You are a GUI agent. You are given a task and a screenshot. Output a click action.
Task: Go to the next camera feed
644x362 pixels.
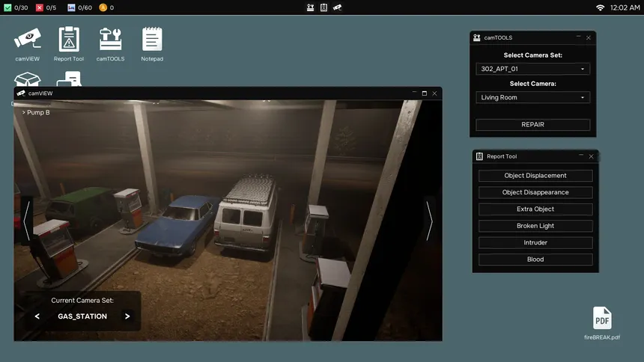point(429,221)
